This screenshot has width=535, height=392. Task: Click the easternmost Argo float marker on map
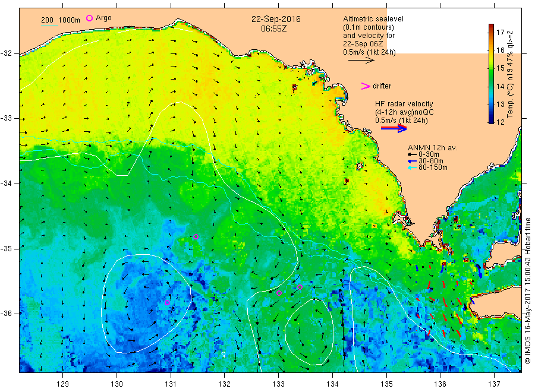click(x=300, y=287)
